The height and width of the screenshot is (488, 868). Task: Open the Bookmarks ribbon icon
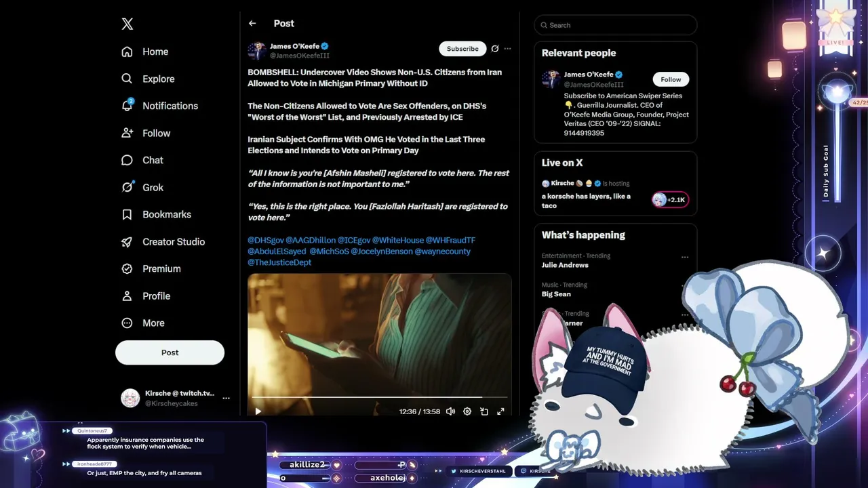(x=127, y=214)
